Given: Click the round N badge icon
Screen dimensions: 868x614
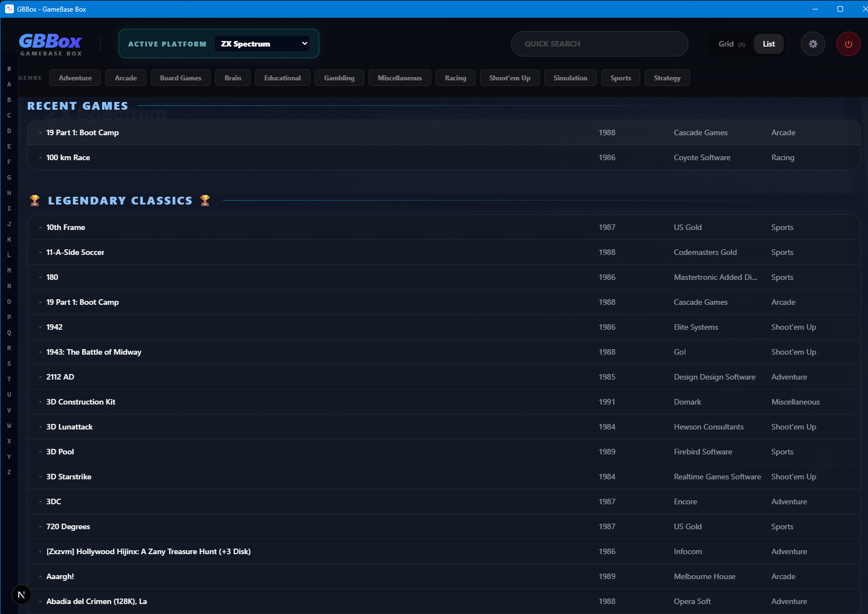Looking at the screenshot, I should (21, 595).
